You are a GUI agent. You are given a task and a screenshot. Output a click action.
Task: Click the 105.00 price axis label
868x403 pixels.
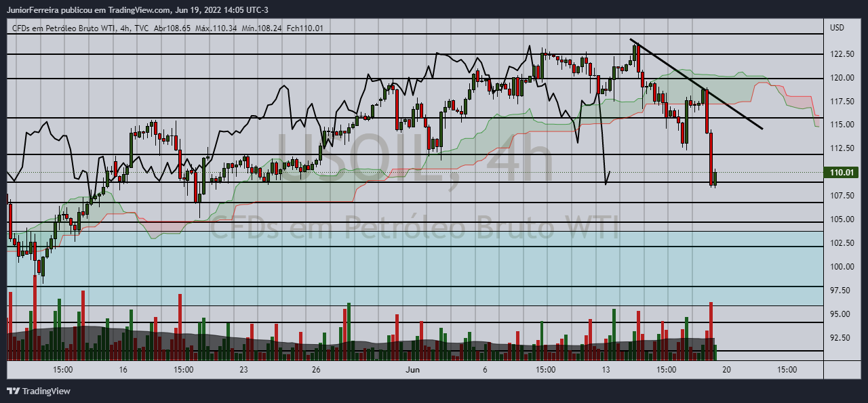841,219
